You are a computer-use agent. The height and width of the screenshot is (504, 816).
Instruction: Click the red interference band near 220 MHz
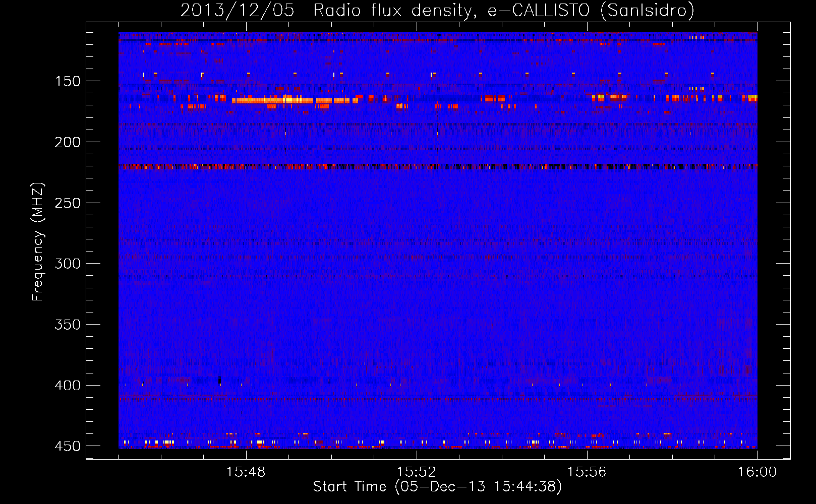438,166
